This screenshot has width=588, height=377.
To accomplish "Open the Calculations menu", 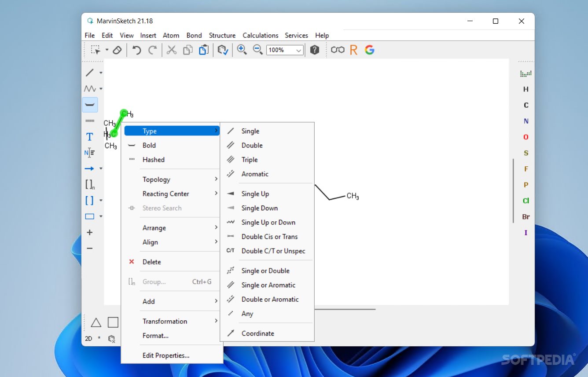I will (x=261, y=35).
